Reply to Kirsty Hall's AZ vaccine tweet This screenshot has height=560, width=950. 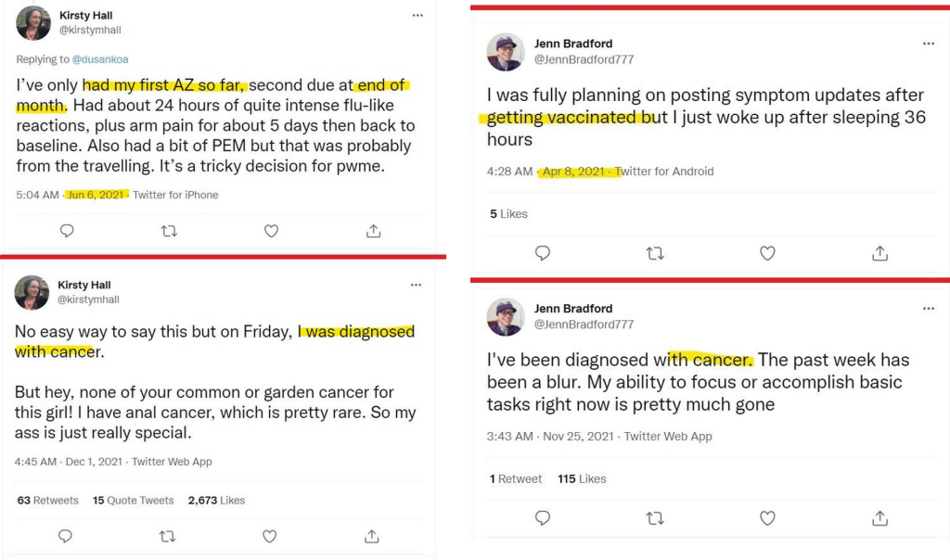(x=66, y=231)
